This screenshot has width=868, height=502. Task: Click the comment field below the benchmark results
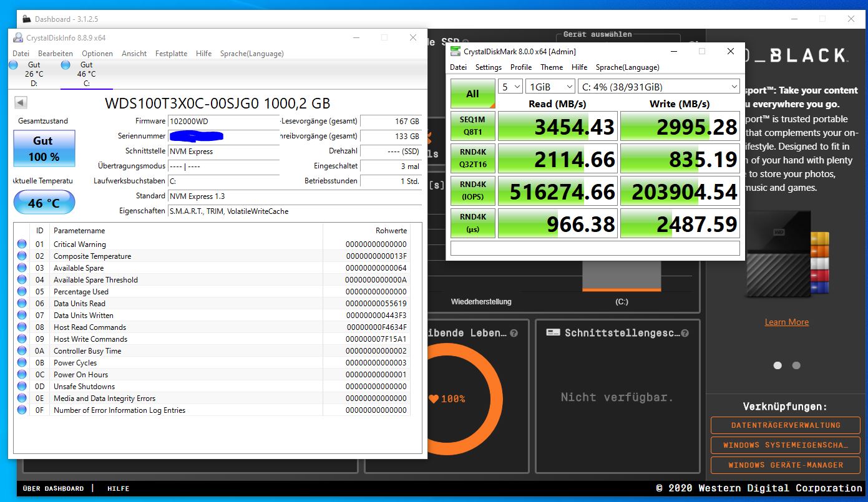(594, 248)
